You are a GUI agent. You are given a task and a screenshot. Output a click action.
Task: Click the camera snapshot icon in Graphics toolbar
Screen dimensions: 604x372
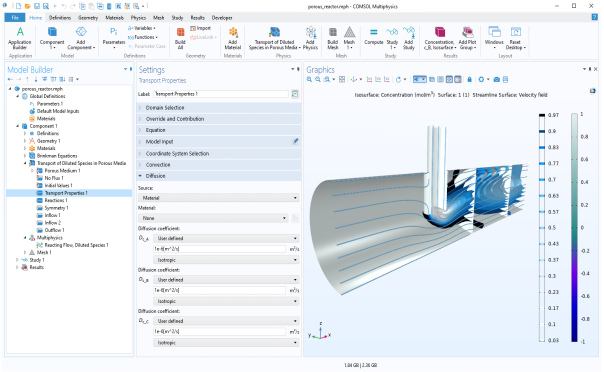click(x=497, y=79)
